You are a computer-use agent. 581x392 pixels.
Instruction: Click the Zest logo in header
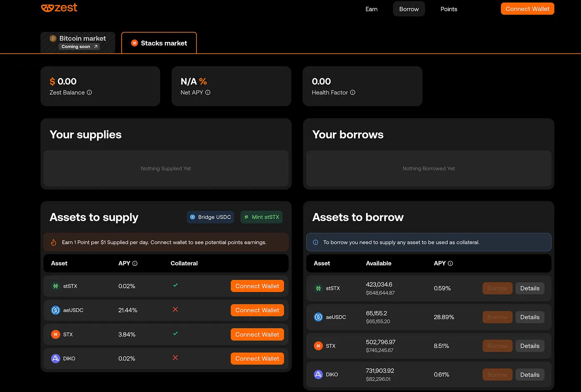click(x=59, y=8)
